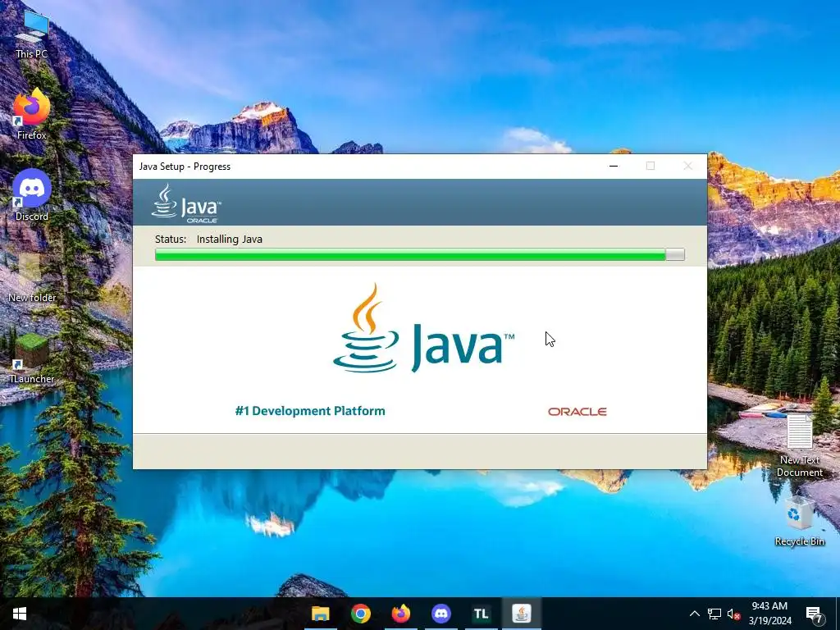Click the muted volume tray icon

coord(733,614)
